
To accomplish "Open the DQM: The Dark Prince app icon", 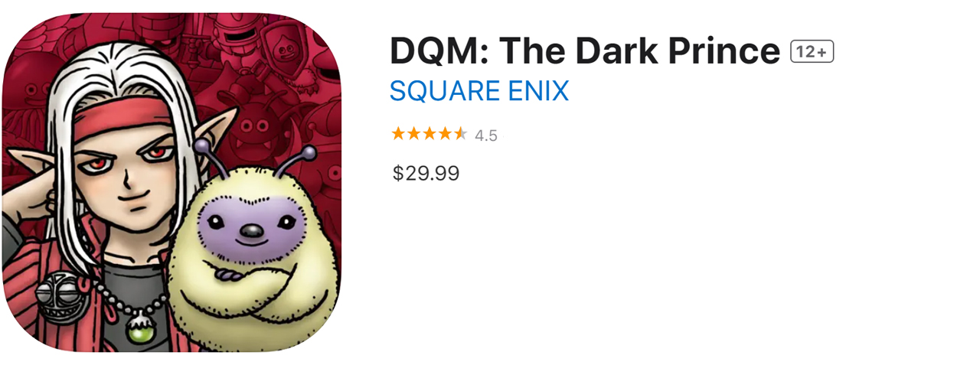I will 171,182.
